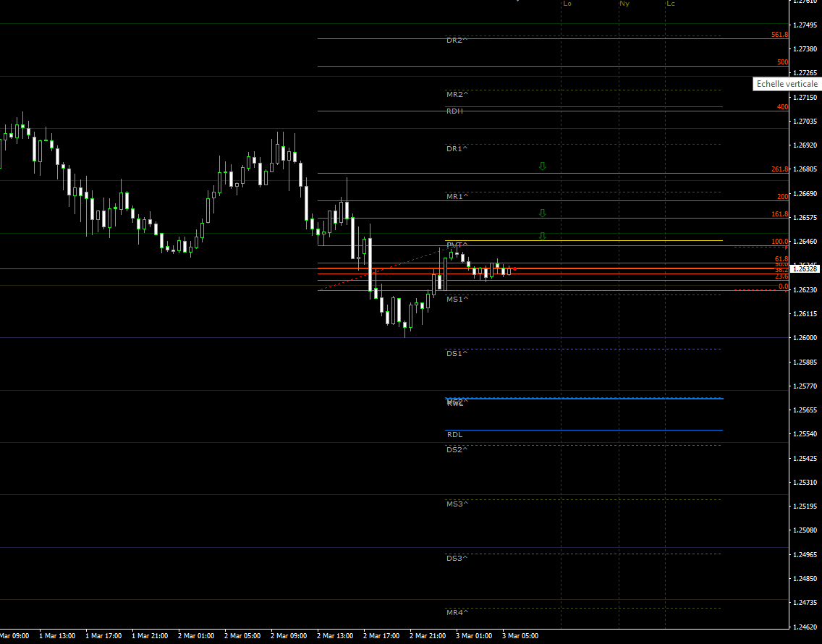The width and height of the screenshot is (822, 644).
Task: Click the green arrow just above the PVT line
Action: (x=542, y=237)
